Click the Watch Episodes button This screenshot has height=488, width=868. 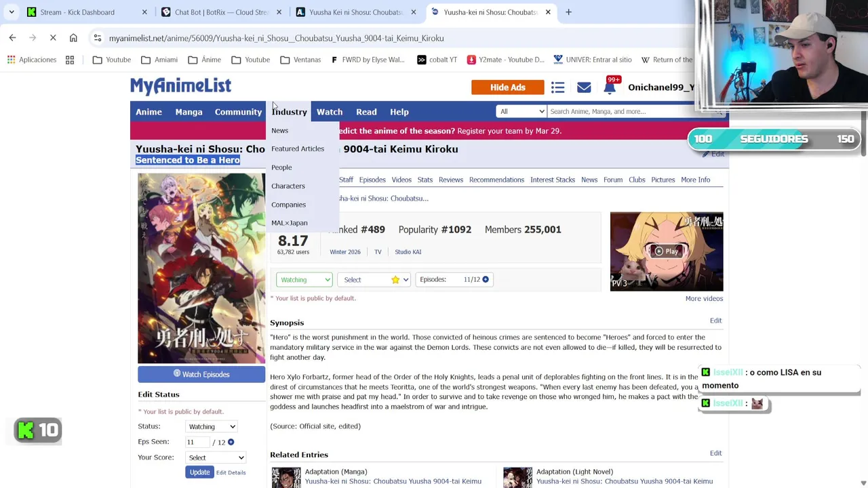(x=201, y=374)
